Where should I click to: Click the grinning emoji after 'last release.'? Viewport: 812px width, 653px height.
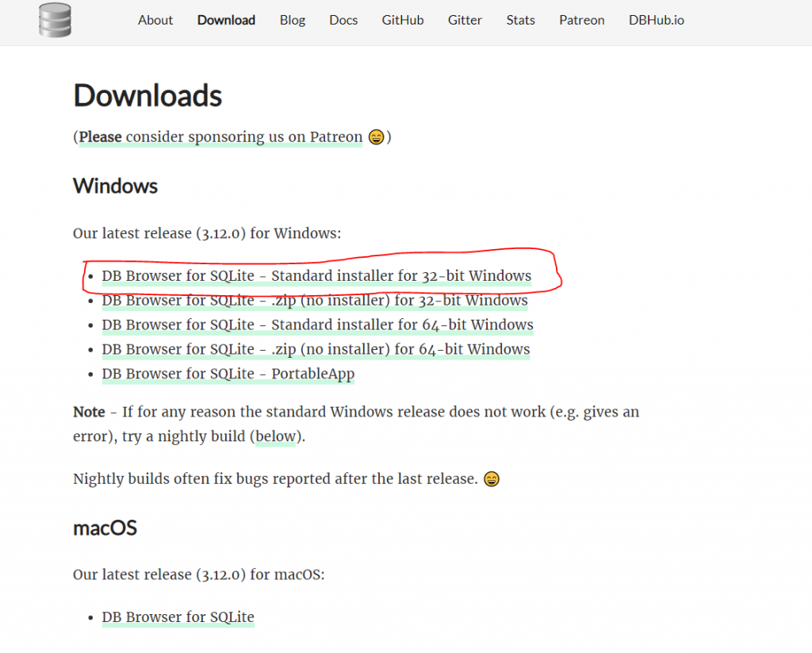[x=492, y=479]
